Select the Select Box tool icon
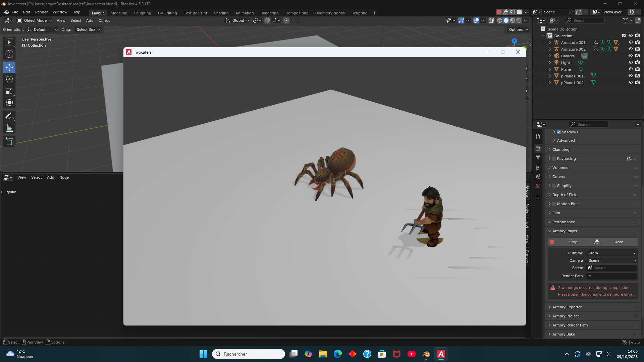Screen dimensions: 644x362 pos(9,42)
